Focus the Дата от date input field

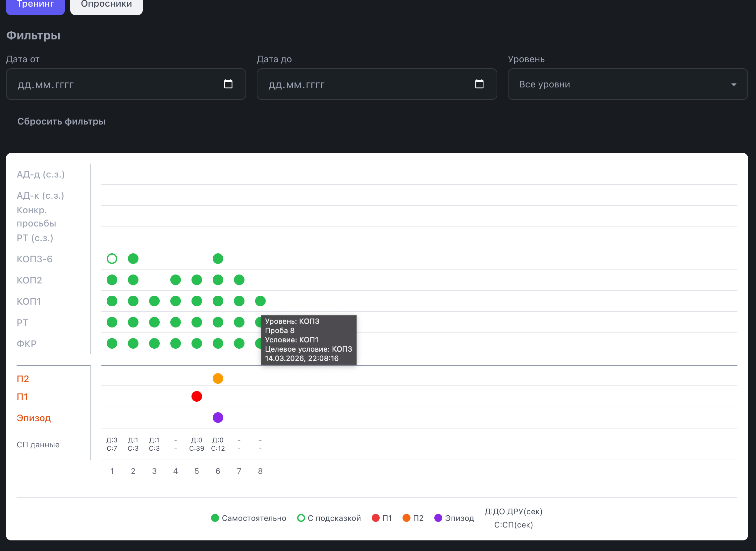(113, 84)
